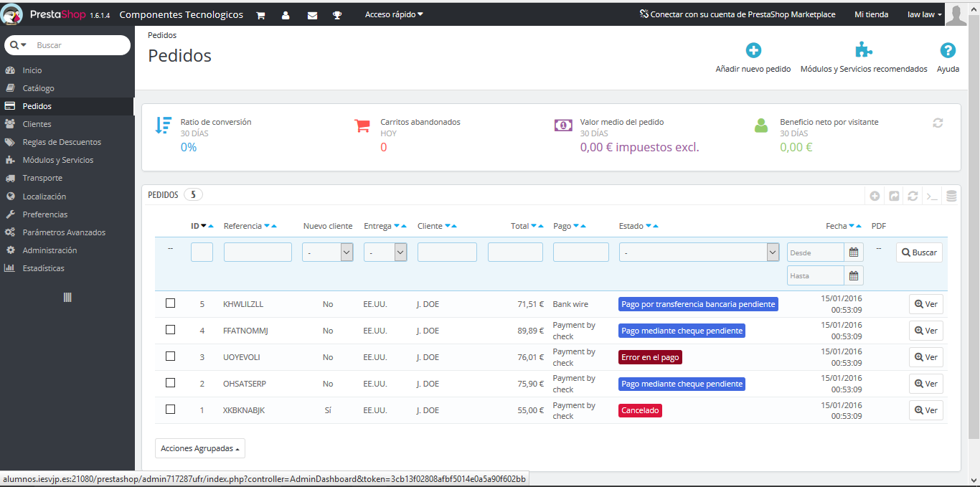Tick the checkbox for order KHWLILZLL
Image resolution: width=980 pixels, height=487 pixels.
click(x=170, y=303)
